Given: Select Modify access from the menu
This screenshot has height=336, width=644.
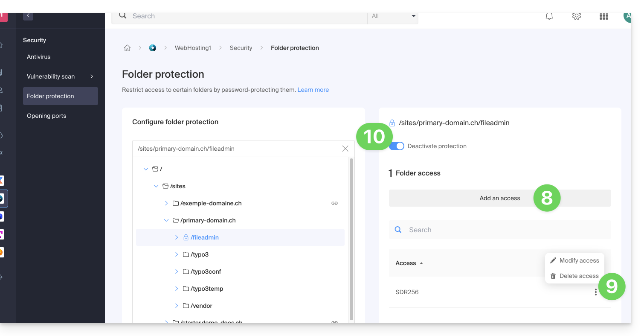Looking at the screenshot, I should click(x=574, y=260).
